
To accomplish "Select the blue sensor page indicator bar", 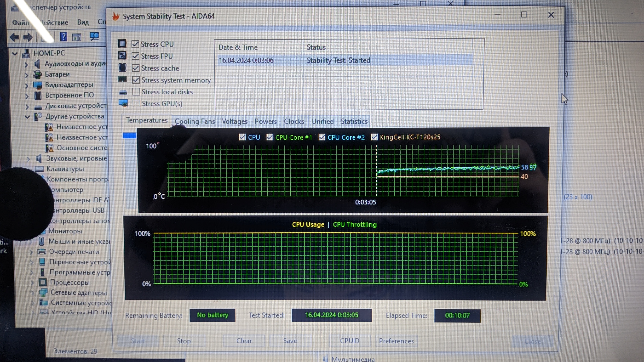I will 129,136.
